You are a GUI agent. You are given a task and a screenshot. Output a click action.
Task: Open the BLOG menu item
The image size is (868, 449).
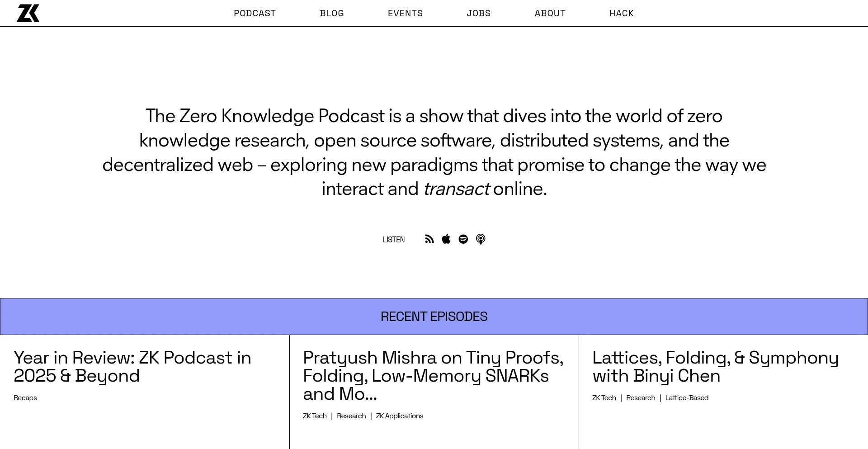click(x=331, y=13)
